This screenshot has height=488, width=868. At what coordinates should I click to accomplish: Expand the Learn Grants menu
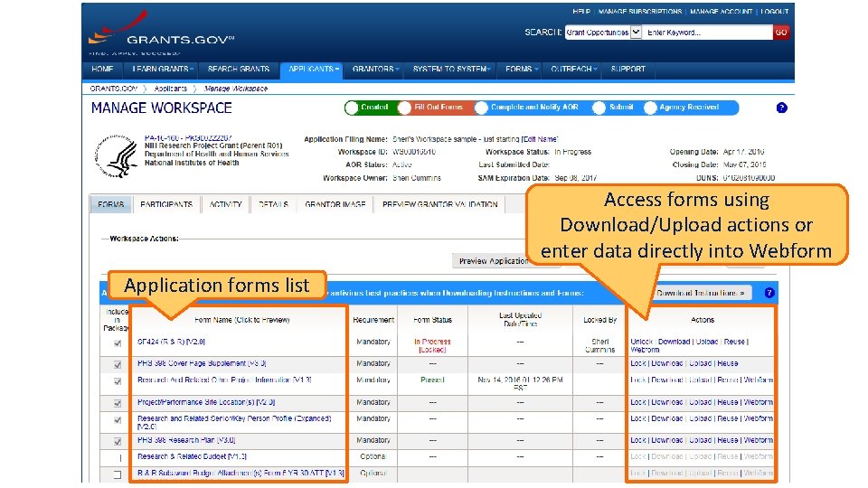(x=163, y=70)
